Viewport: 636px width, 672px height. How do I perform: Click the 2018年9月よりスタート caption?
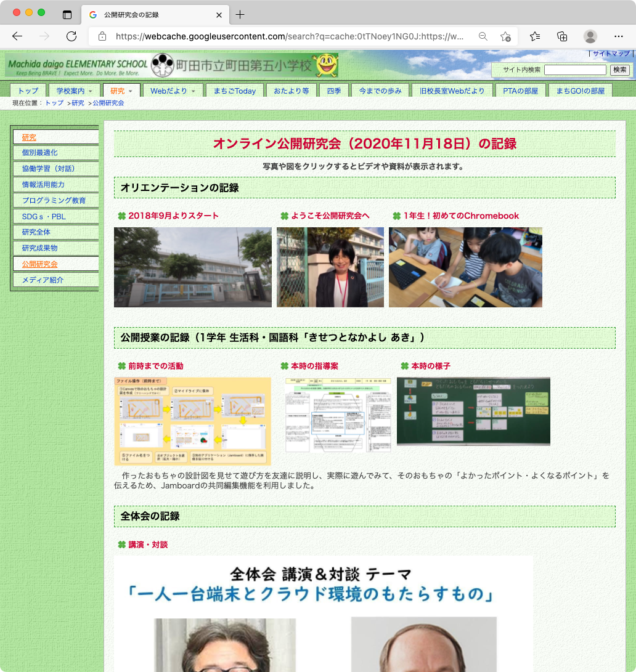coord(173,216)
